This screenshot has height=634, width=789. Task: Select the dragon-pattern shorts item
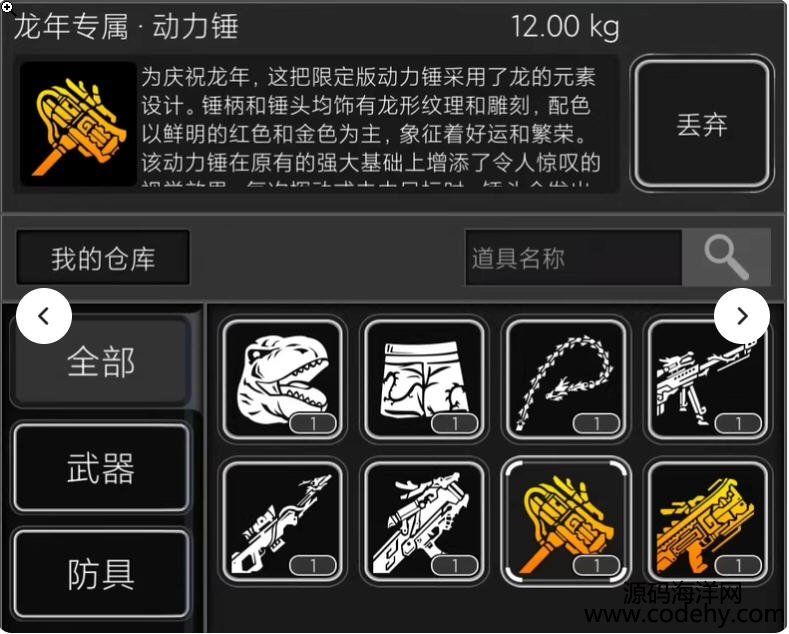point(424,380)
